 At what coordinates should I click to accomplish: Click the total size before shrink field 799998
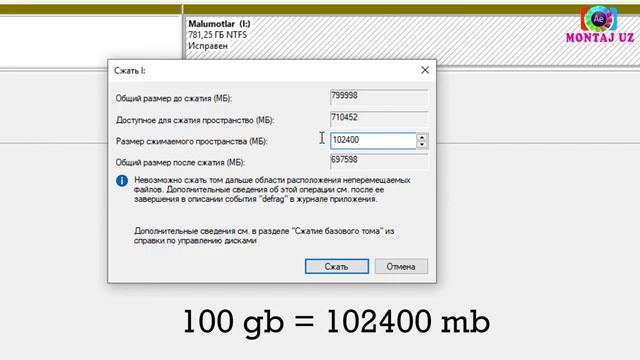[x=379, y=97]
